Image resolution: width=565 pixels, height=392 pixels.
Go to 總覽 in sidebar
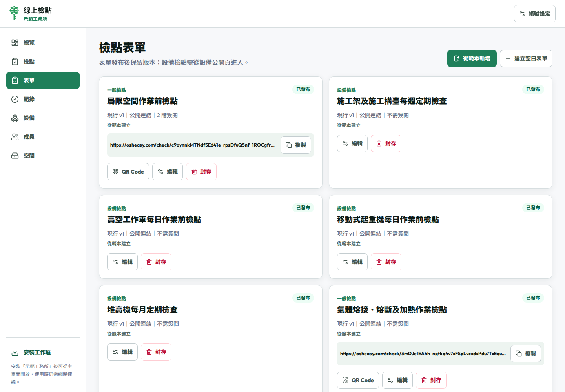43,43
